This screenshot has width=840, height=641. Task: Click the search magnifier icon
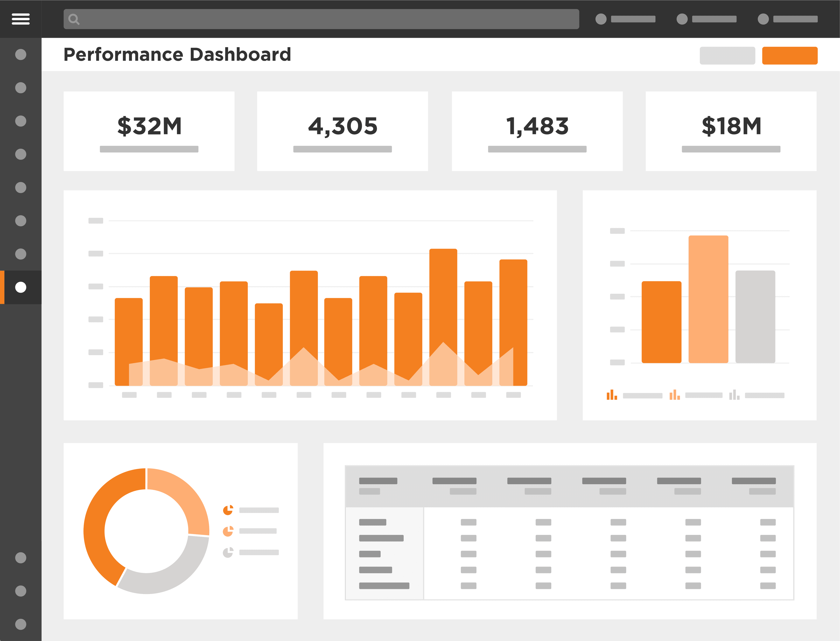[x=74, y=19]
